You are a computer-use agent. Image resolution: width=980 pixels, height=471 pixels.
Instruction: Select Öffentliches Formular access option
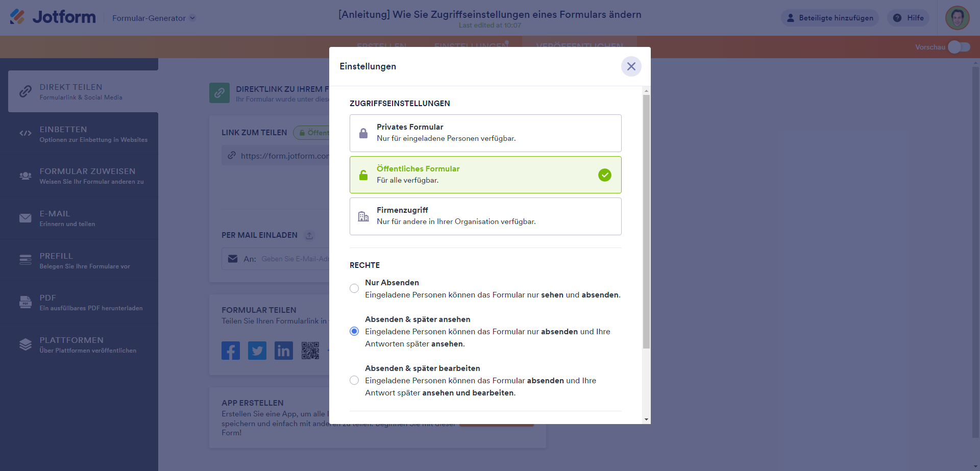[485, 175]
